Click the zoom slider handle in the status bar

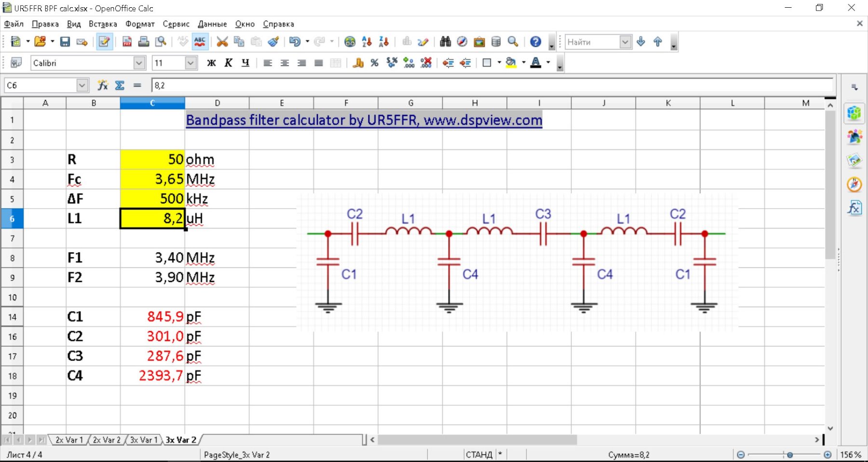tap(790, 454)
